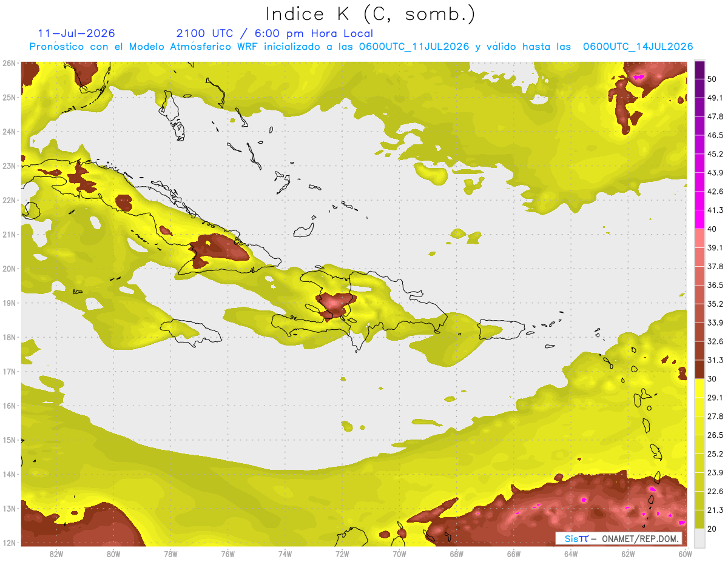Screen dimensions: 728x562
Task: Click colorbar value "40"
Action: tap(712, 229)
